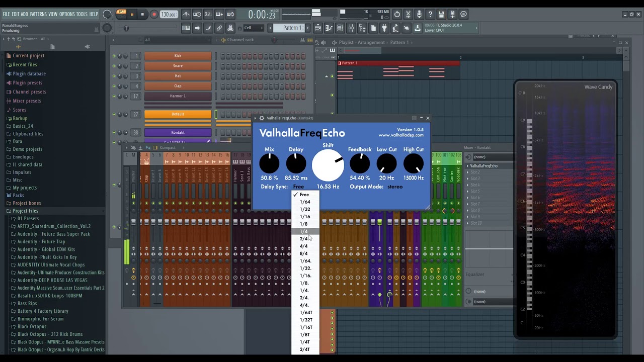Pause playback in transport

(132, 15)
